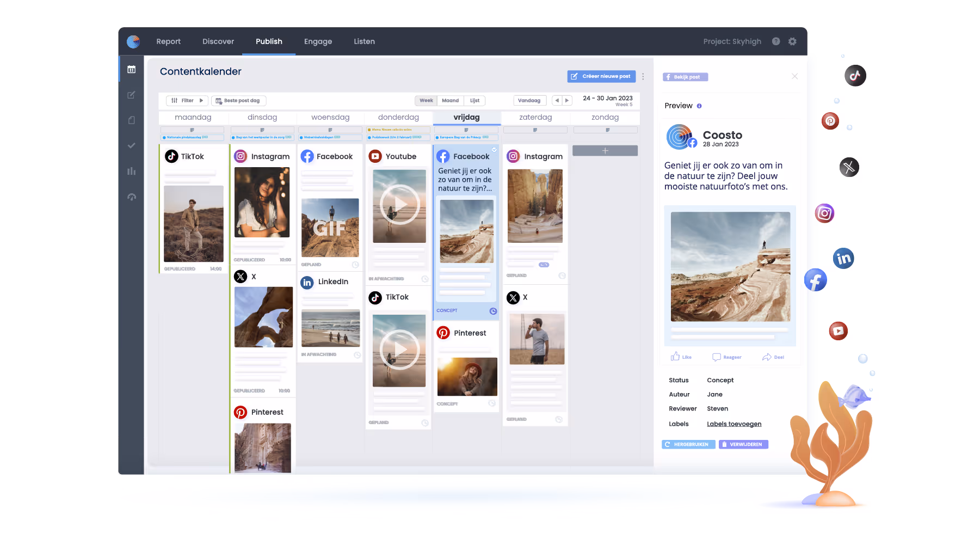The height and width of the screenshot is (545, 980).
Task: Open the Memo Nieuwe collectie online note
Action: point(398,130)
